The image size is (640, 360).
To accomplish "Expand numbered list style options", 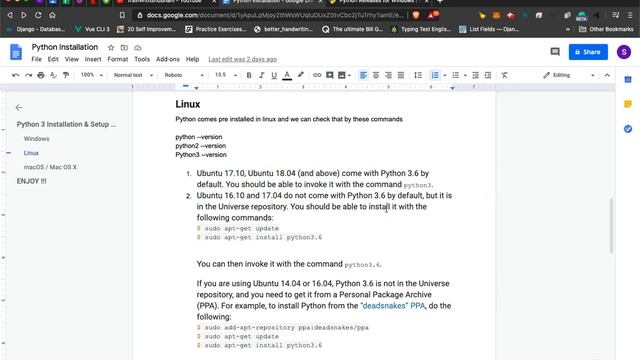I will [x=444, y=75].
